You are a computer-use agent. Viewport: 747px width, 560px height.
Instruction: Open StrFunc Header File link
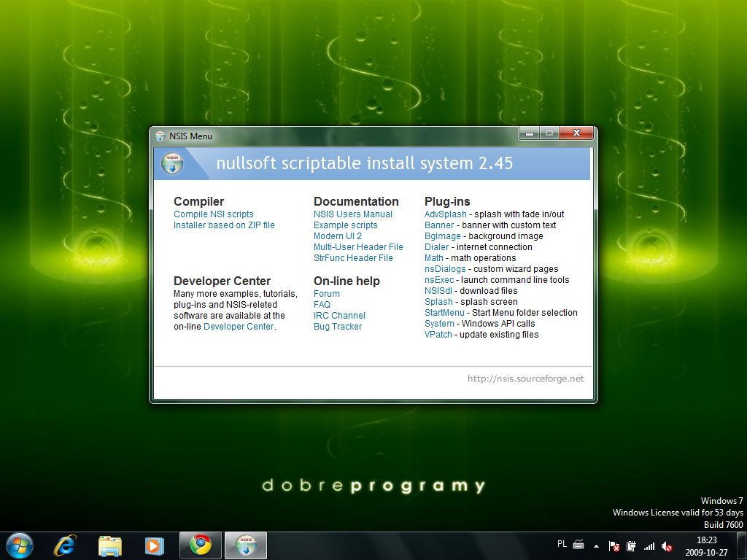[x=353, y=258]
